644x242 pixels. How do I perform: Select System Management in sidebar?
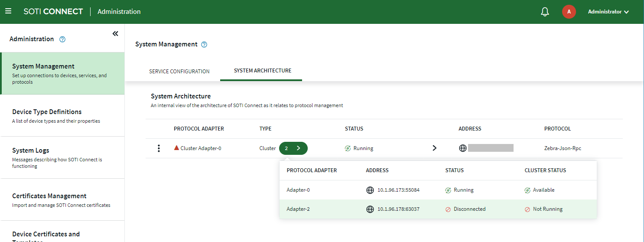62,74
